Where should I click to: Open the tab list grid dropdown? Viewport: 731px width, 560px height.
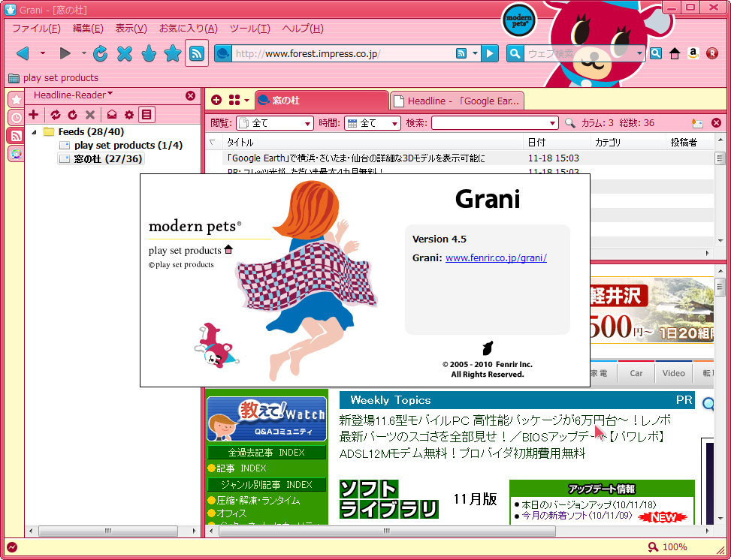pyautogui.click(x=239, y=100)
